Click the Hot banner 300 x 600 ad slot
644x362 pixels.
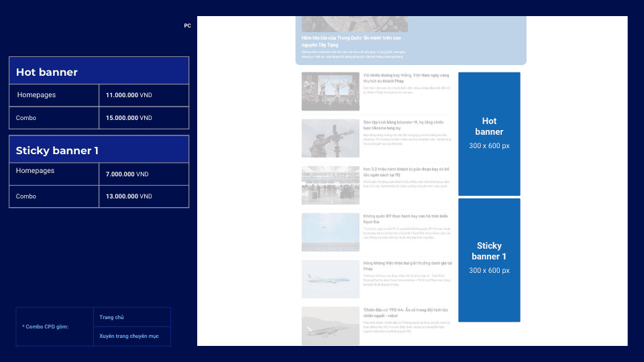pos(489,133)
